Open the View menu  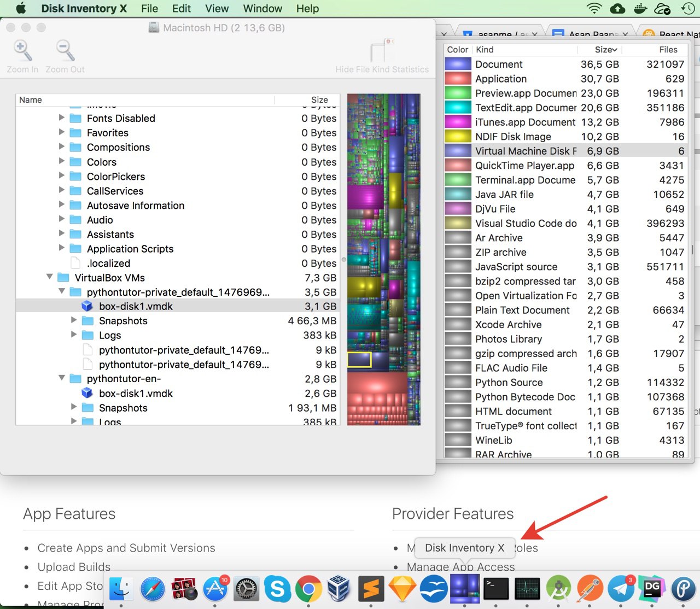[217, 8]
